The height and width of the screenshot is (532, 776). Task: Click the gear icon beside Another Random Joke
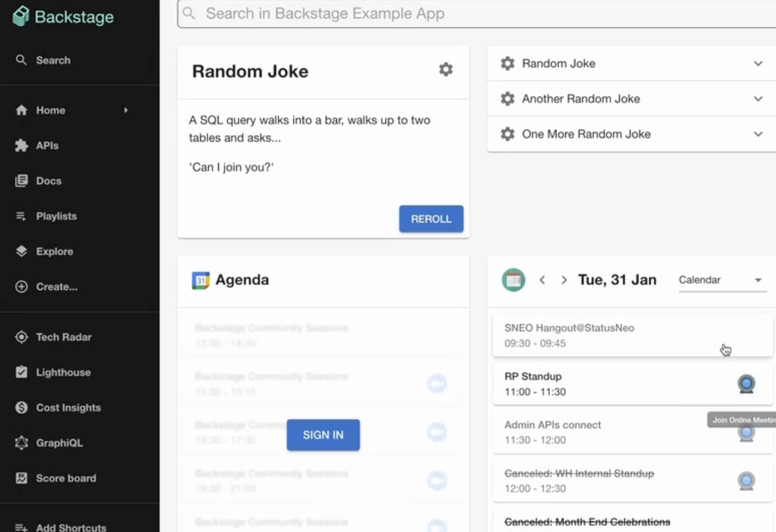[x=508, y=98]
